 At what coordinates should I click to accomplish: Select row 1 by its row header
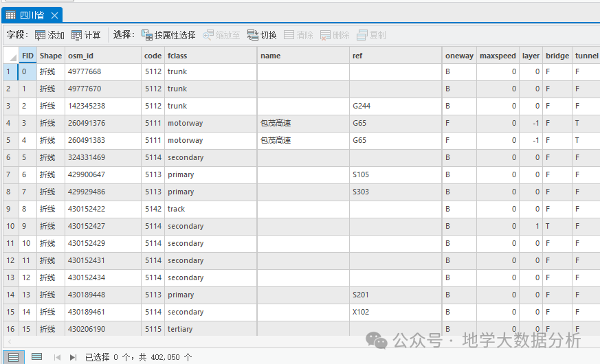(11, 71)
